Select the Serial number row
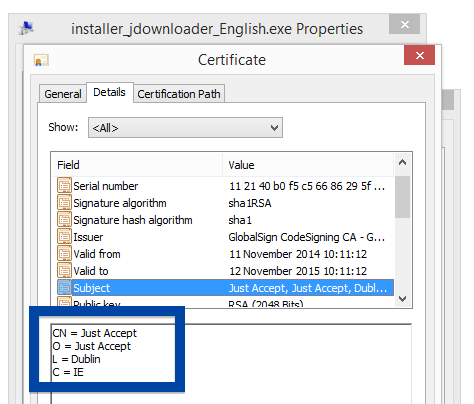This screenshot has height=404, width=474. pyautogui.click(x=223, y=186)
